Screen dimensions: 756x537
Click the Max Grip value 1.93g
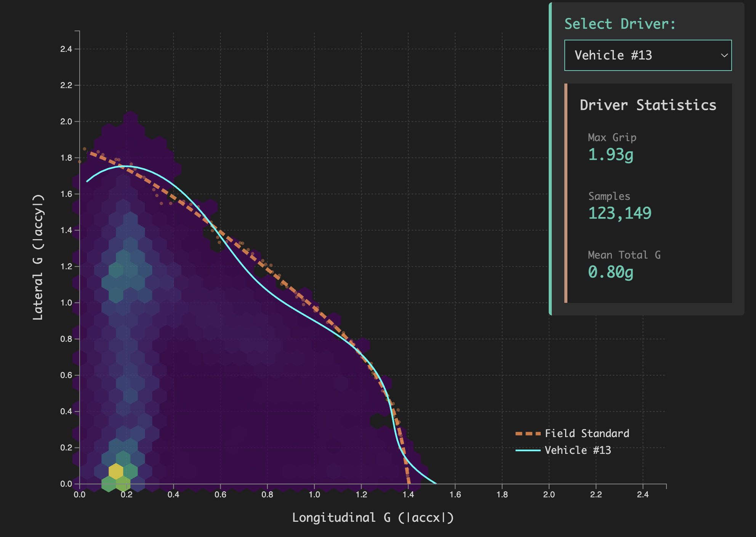pos(610,154)
